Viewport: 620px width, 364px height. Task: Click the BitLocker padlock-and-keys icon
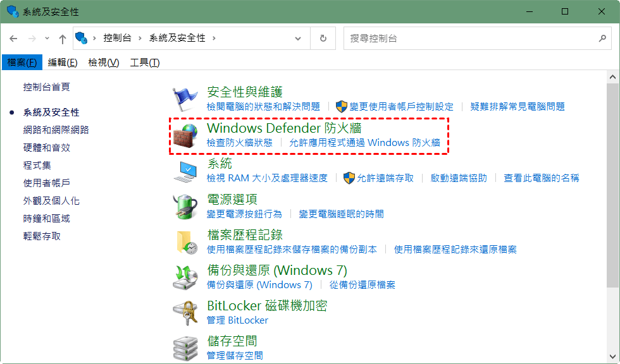pyautogui.click(x=185, y=313)
